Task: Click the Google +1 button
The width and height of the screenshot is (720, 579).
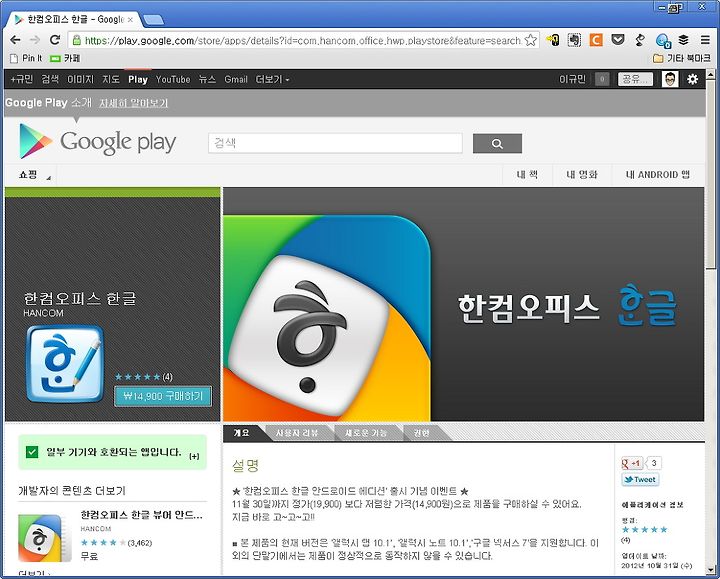Action: coord(633,463)
